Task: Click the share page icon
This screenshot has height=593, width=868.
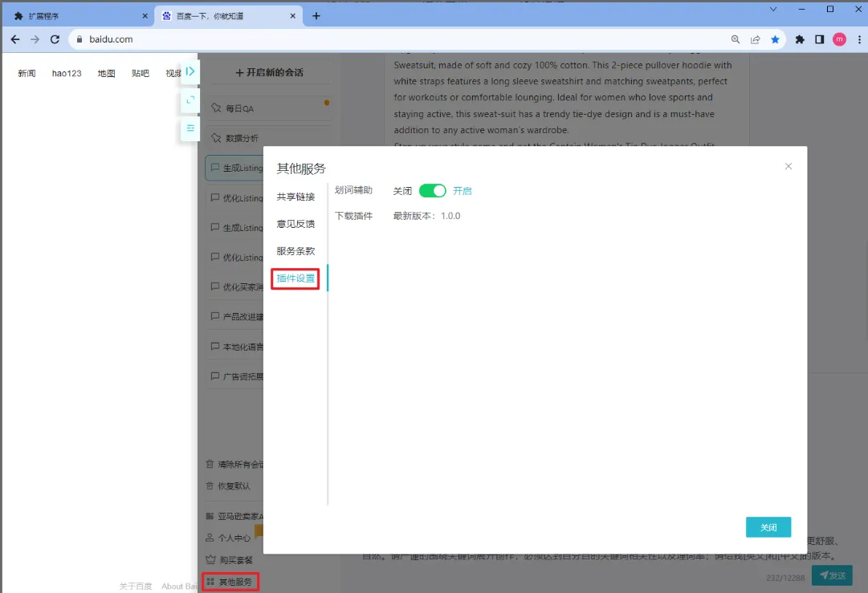Action: (x=755, y=39)
